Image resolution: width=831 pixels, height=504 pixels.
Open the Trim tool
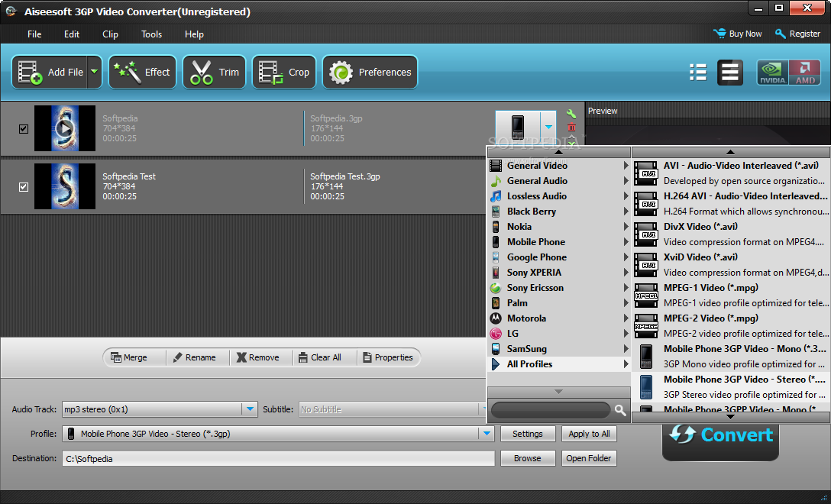click(x=214, y=72)
